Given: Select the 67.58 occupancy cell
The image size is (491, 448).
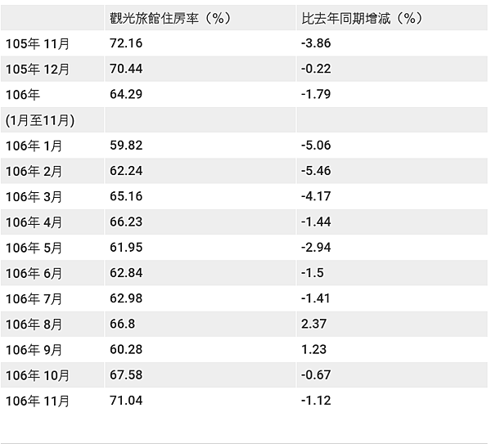Looking at the screenshot, I should point(125,374).
